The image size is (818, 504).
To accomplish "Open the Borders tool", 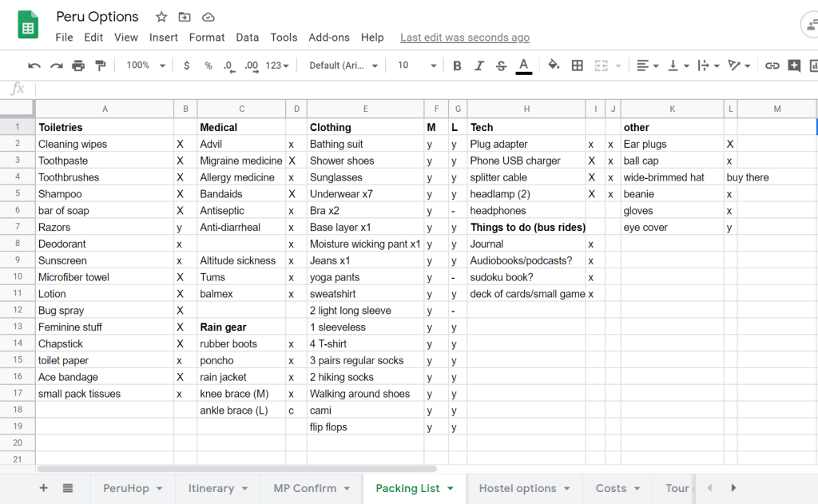I will 577,65.
